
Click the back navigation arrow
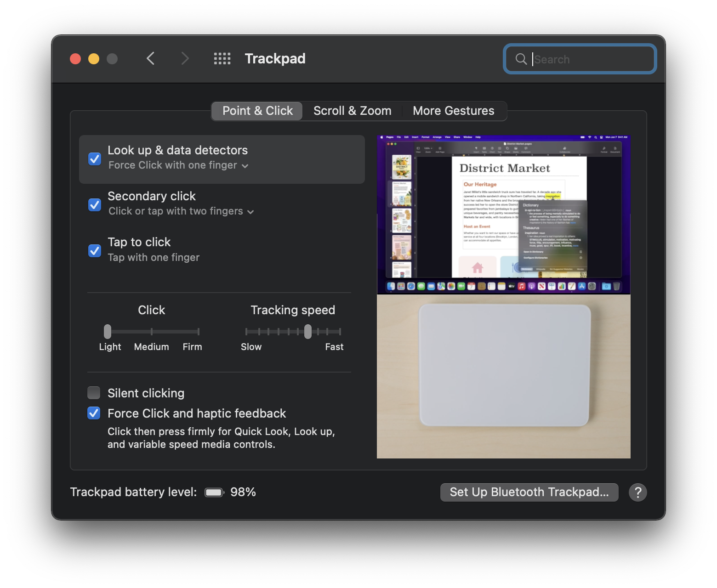click(150, 59)
